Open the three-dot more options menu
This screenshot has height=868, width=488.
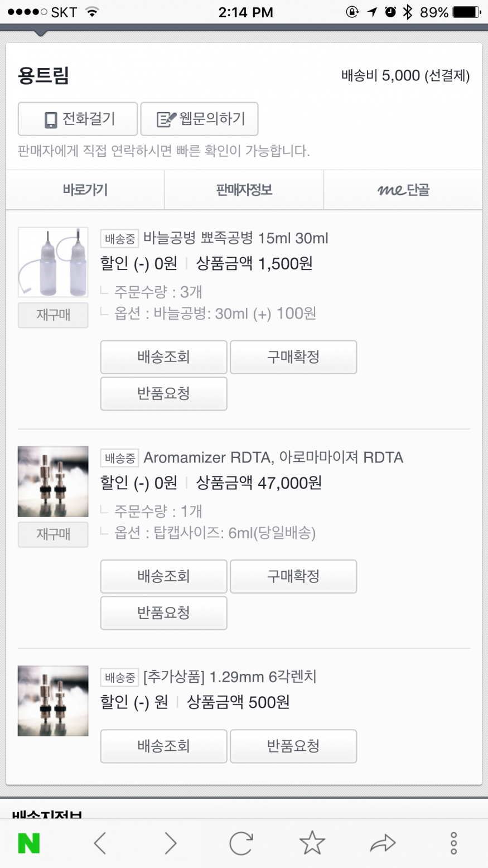coord(453,843)
